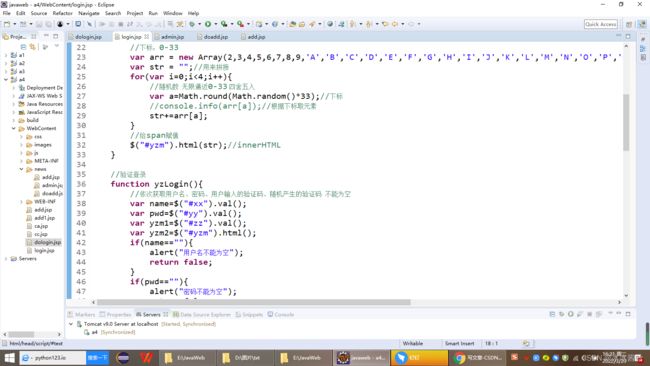650x366 pixels.
Task: Expand the a2 project node
Action: (x=6, y=63)
